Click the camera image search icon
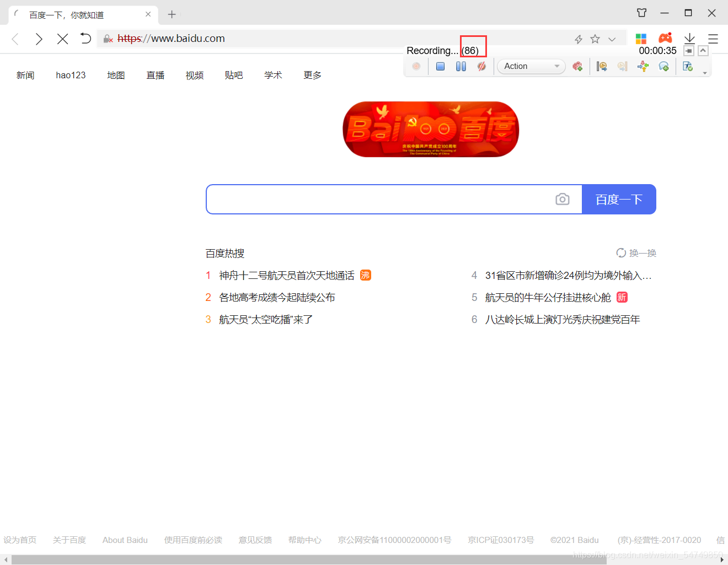This screenshot has height=565, width=728. 562,199
